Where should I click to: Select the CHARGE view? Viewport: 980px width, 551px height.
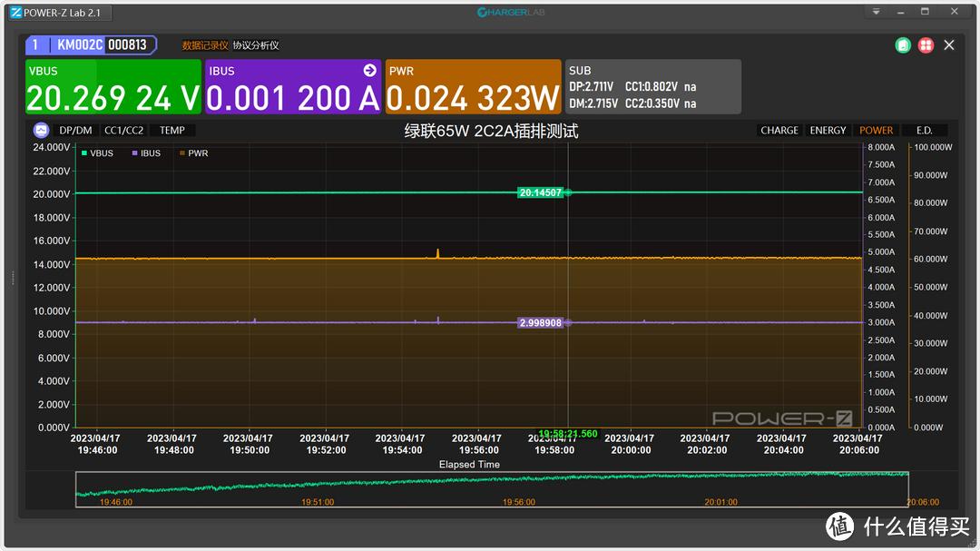click(779, 131)
